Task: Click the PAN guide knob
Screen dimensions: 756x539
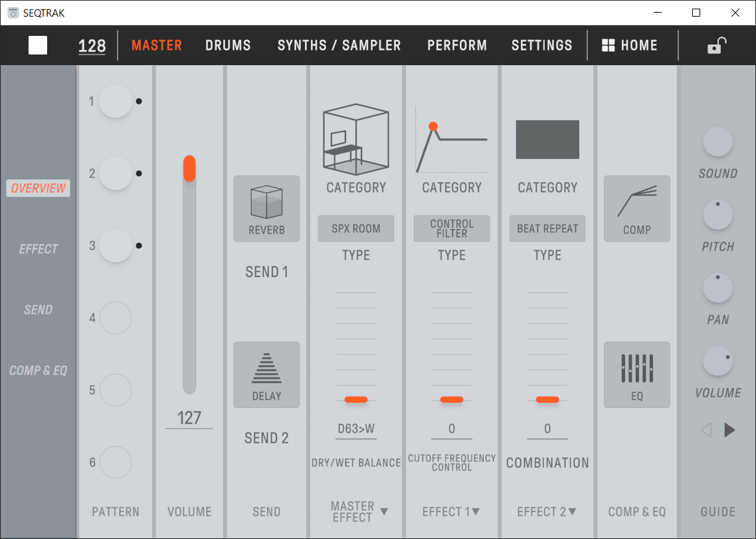Action: point(718,288)
